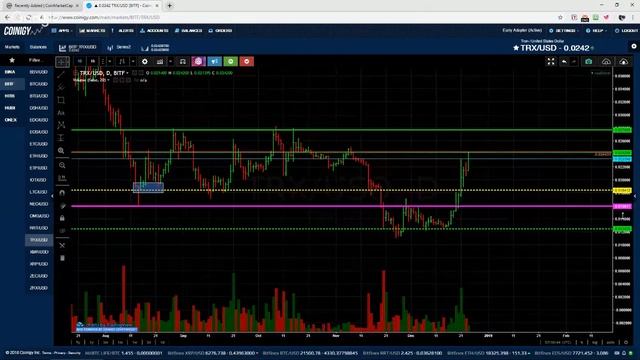Click the green buy toolbar button
This screenshot has height=360, width=640.
pos(231,62)
